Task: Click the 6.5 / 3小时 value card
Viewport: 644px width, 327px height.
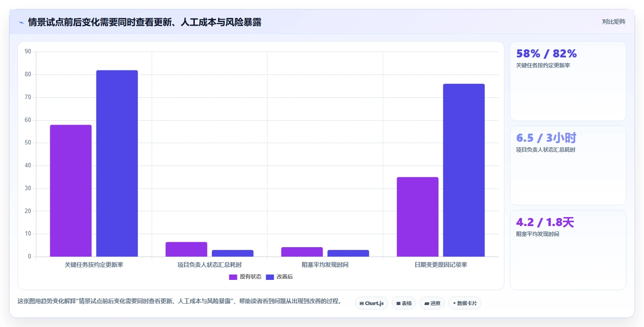Action: coord(568,166)
